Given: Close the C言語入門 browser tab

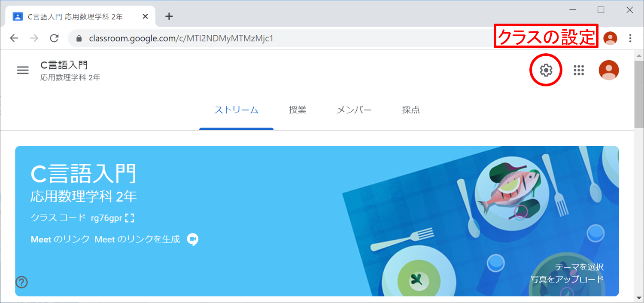Looking at the screenshot, I should (x=145, y=16).
